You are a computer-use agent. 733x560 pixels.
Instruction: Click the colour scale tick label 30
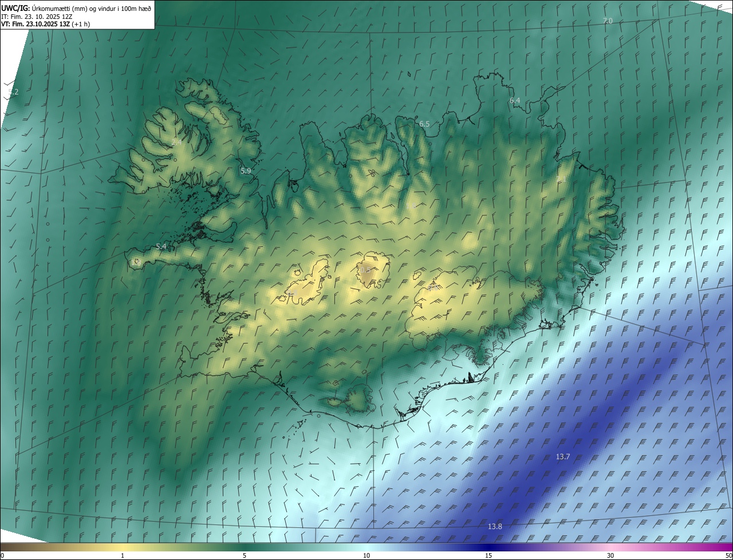[x=610, y=555]
